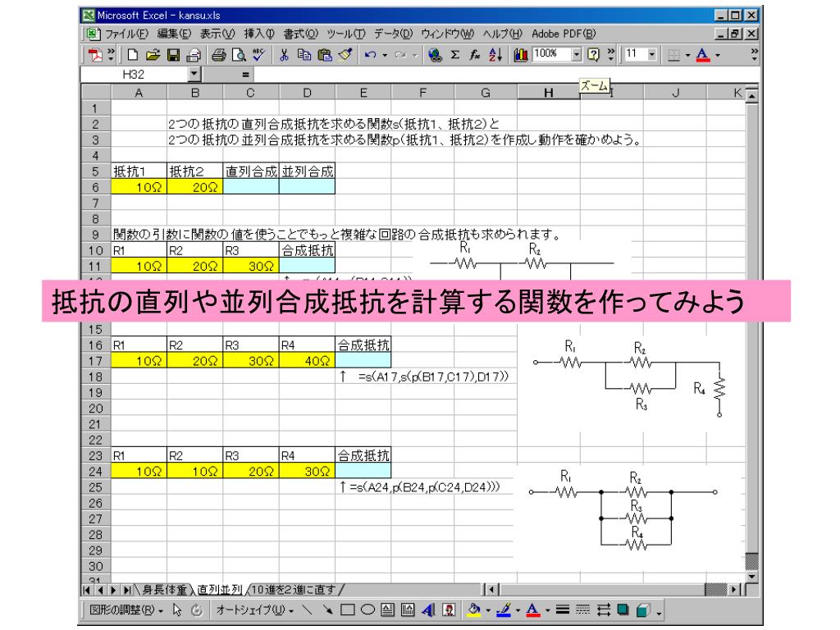Open Print Preview from the toolbar
Viewport: 840px width, 630px height.
[239, 55]
